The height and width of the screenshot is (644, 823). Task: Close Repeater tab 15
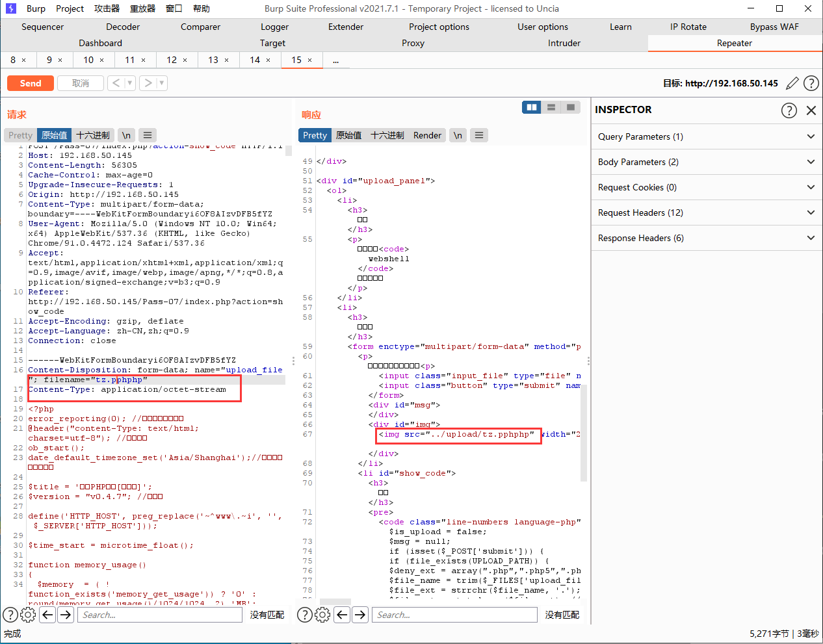pos(310,60)
